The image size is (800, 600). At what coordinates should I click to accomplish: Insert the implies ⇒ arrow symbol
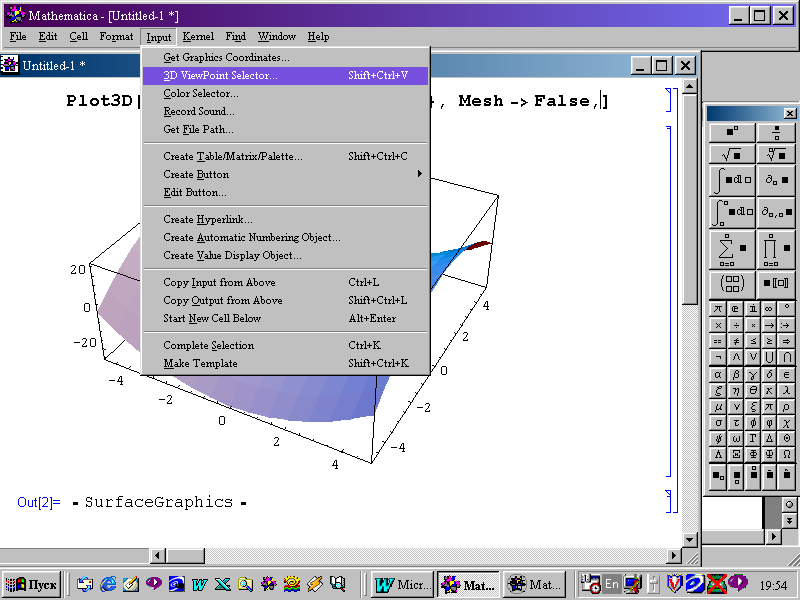coord(786,341)
